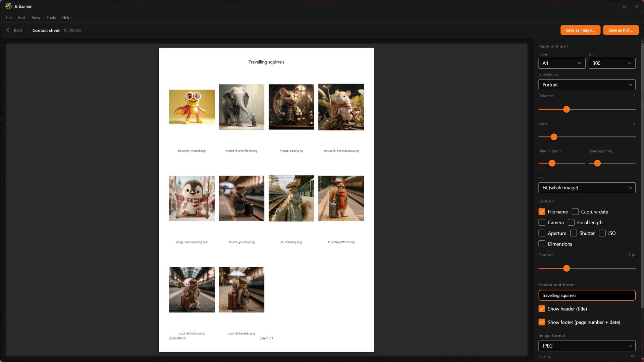Click the Columns slider handle
644x362 pixels.
567,109
